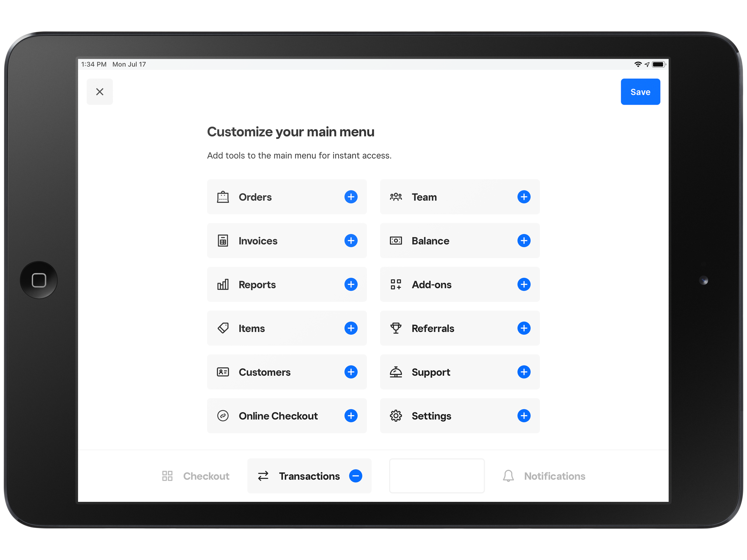Add Referrals via plus button
The image size is (747, 560).
pyautogui.click(x=524, y=328)
